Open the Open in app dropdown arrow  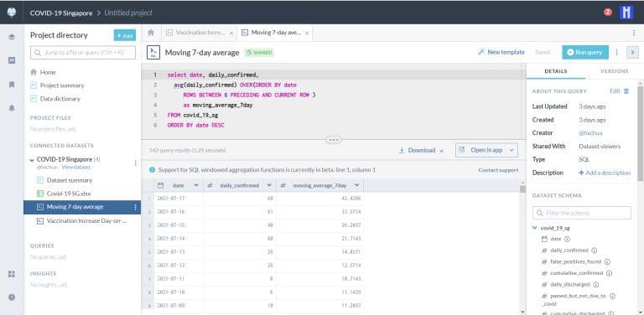point(512,150)
